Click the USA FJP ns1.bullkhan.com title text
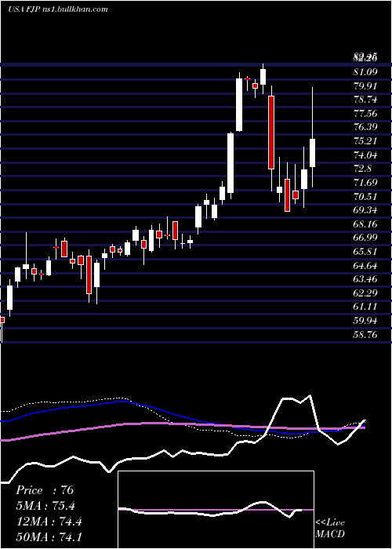The height and width of the screenshot is (549, 392). pyautogui.click(x=58, y=9)
